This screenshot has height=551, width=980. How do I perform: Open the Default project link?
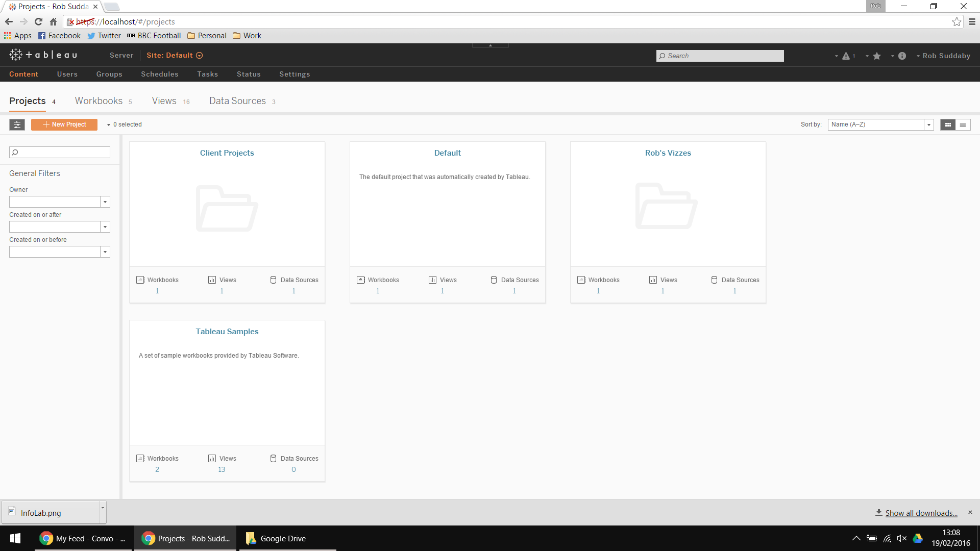[x=448, y=153]
